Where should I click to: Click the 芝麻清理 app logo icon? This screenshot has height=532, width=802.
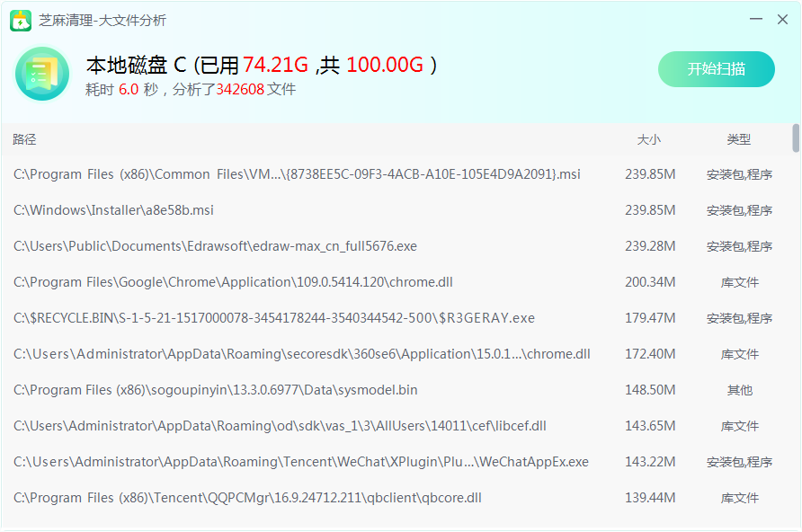[x=21, y=21]
